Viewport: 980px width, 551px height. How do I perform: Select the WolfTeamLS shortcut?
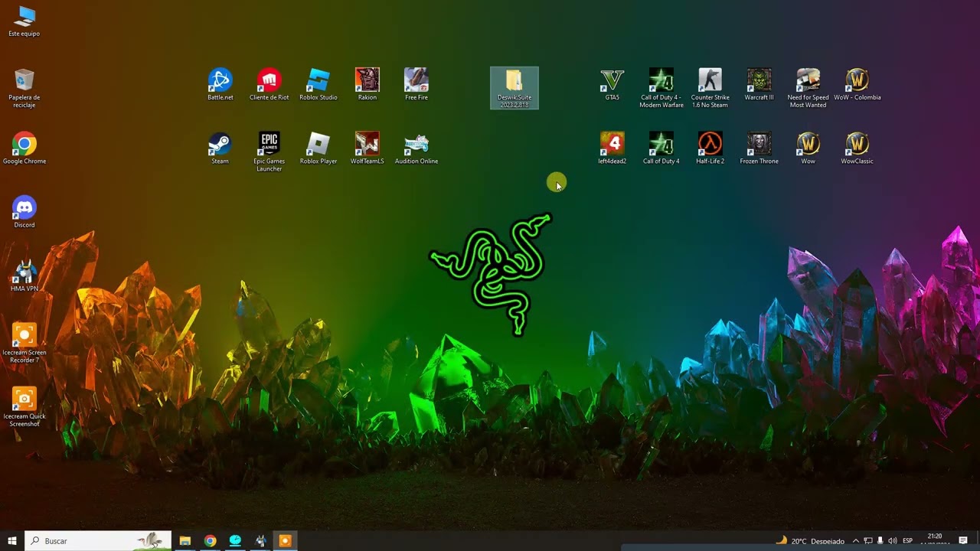pyautogui.click(x=367, y=148)
